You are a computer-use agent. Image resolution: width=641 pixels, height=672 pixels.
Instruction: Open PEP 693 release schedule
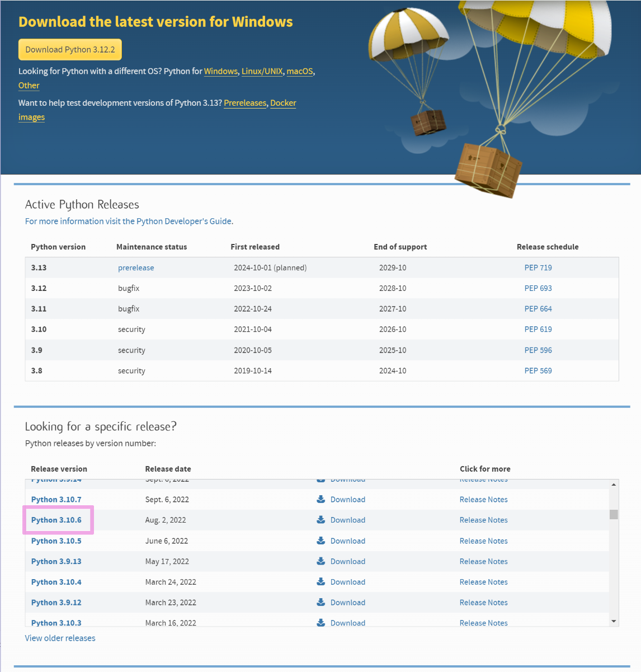click(538, 288)
